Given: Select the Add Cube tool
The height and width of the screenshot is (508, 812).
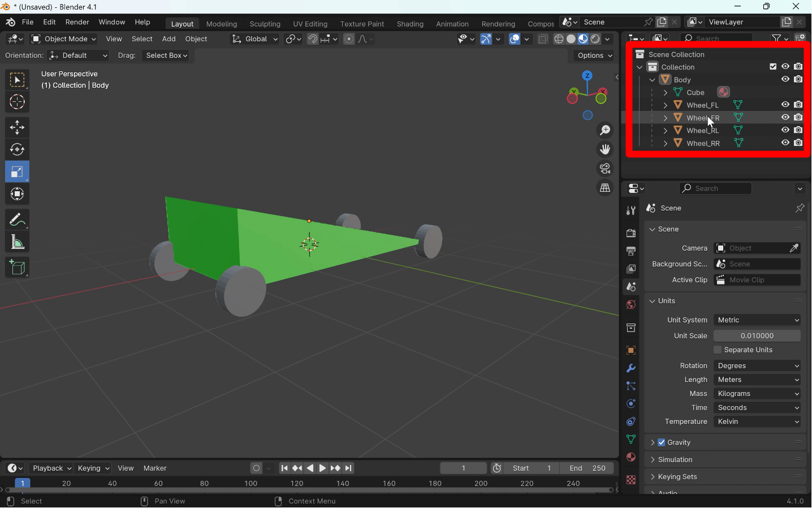Looking at the screenshot, I should (17, 268).
